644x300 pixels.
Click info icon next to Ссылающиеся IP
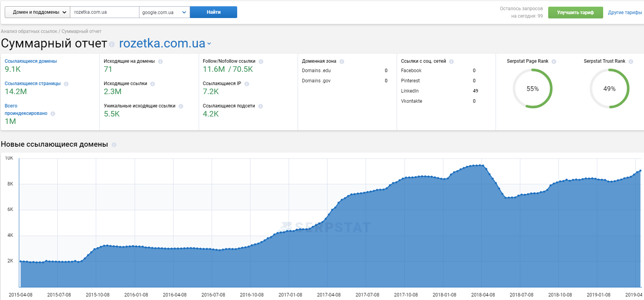click(x=247, y=84)
